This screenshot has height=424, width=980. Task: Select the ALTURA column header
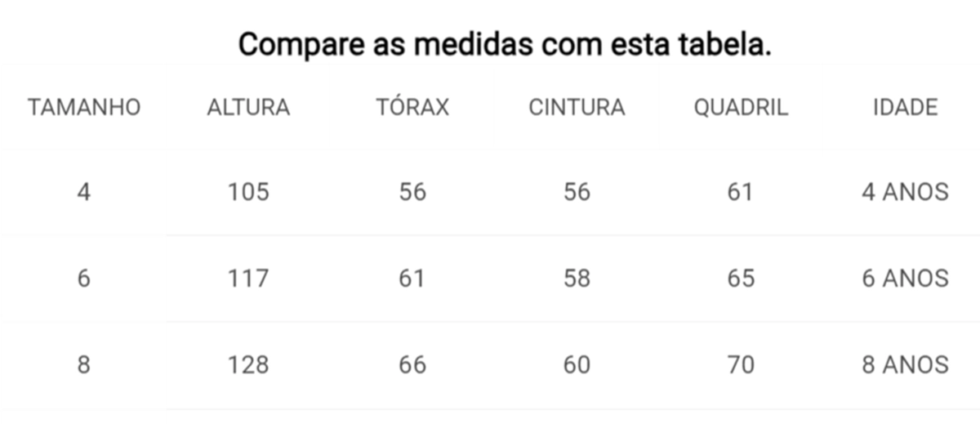click(248, 107)
